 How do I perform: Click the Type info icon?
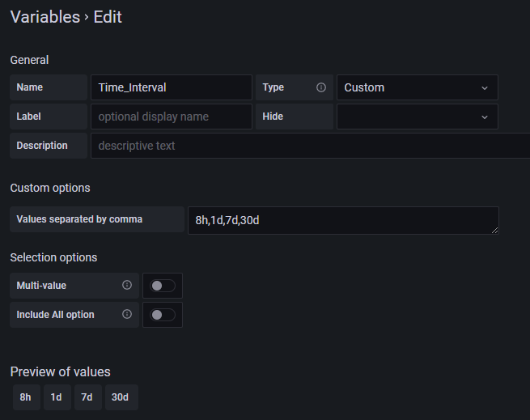[321, 87]
